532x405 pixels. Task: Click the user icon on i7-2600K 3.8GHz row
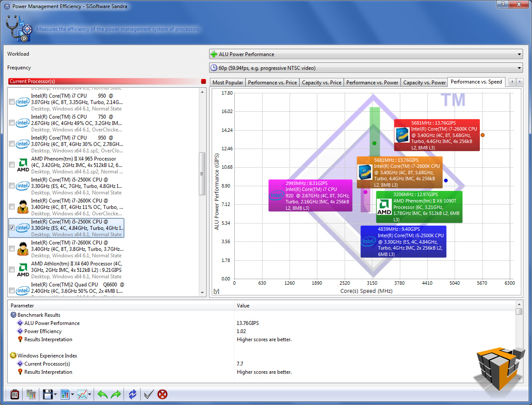click(x=23, y=249)
